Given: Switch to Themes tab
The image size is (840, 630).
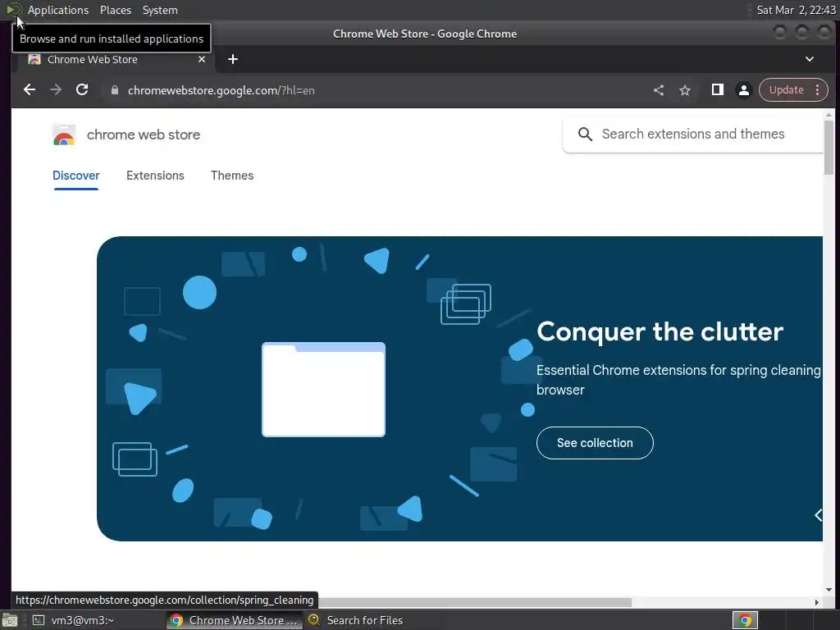Looking at the screenshot, I should coord(232,176).
